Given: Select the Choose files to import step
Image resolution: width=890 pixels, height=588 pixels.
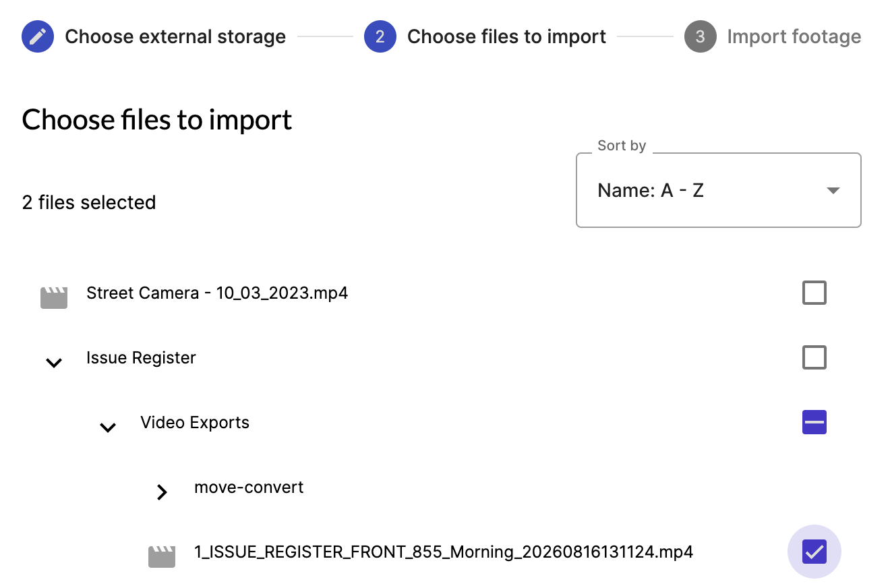Looking at the screenshot, I should point(506,36).
